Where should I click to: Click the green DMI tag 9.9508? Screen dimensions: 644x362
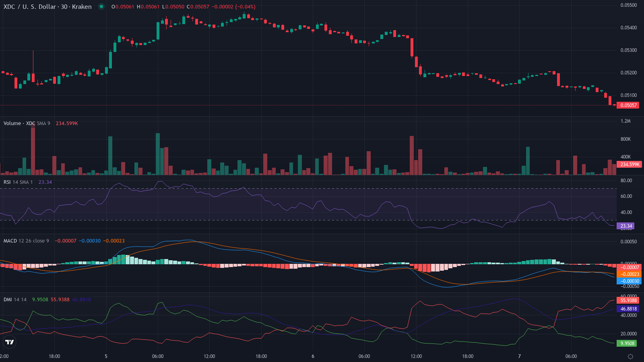click(628, 342)
